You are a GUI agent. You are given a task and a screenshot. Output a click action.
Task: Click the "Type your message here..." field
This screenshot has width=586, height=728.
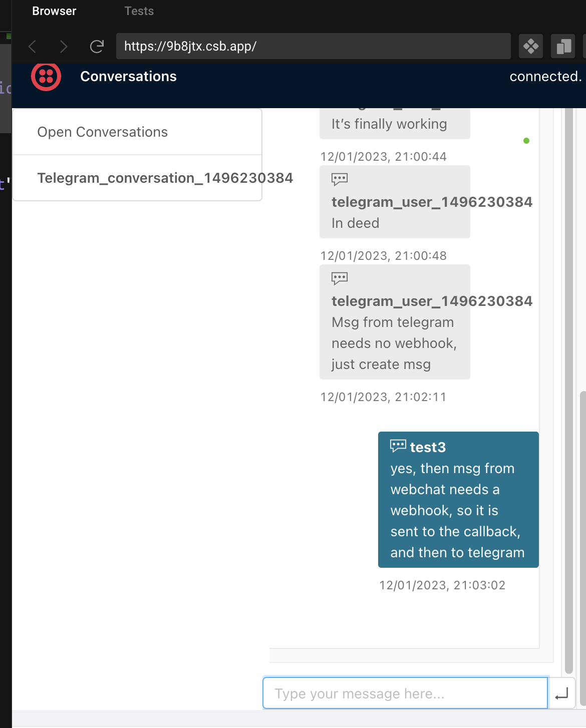(405, 693)
